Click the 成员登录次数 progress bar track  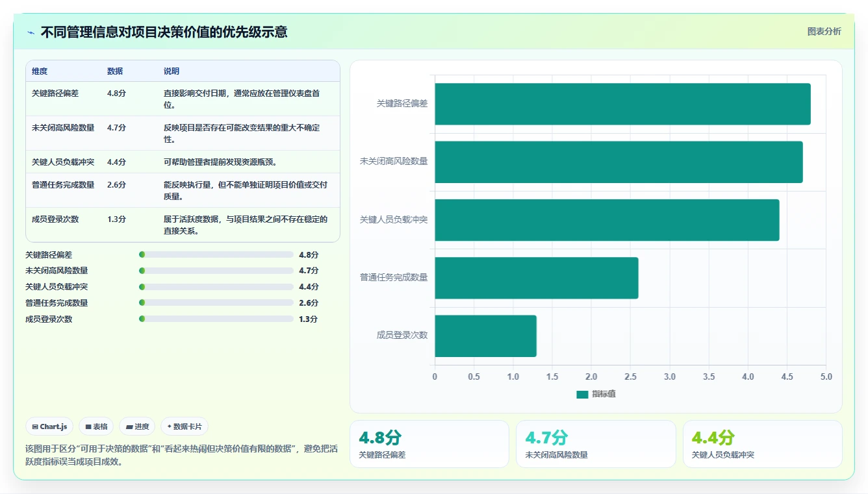point(216,319)
